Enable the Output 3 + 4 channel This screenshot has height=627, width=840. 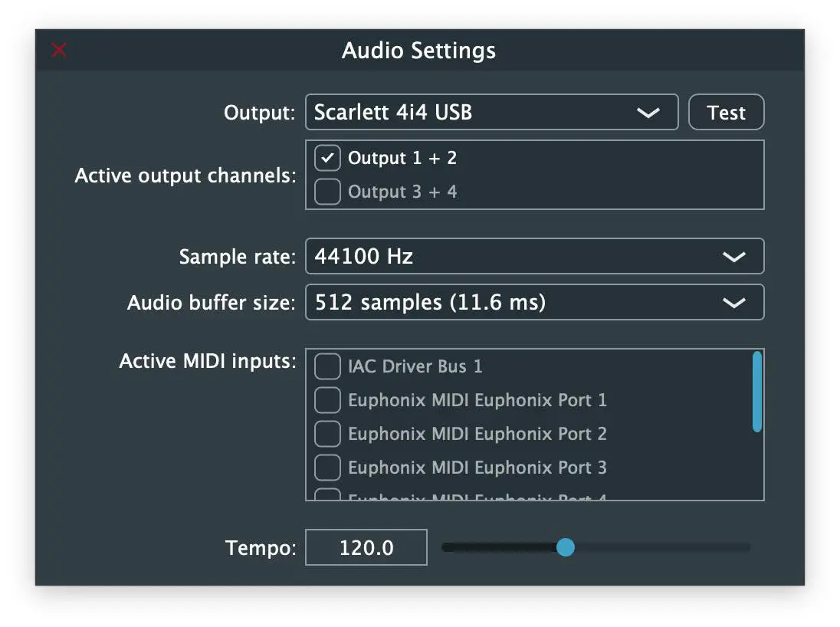[327, 192]
